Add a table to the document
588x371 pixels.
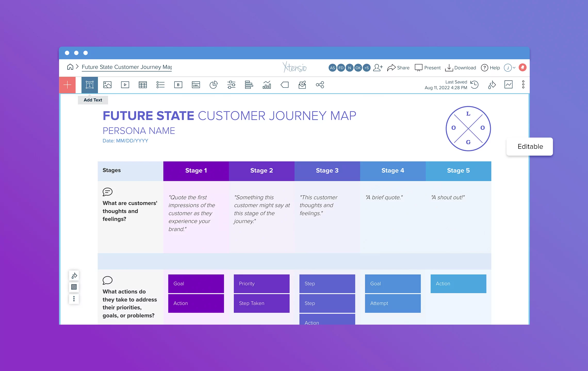click(143, 85)
